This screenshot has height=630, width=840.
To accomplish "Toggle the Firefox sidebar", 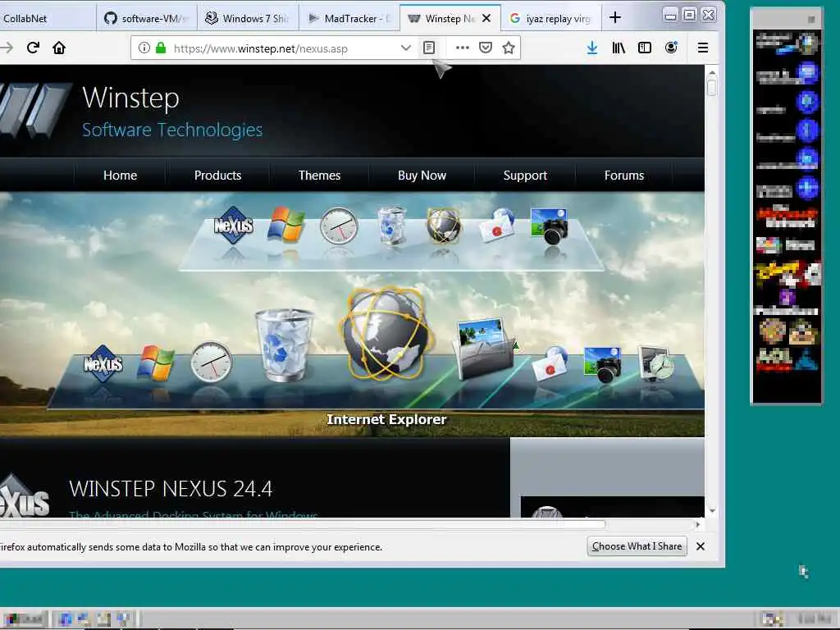I will click(x=645, y=48).
